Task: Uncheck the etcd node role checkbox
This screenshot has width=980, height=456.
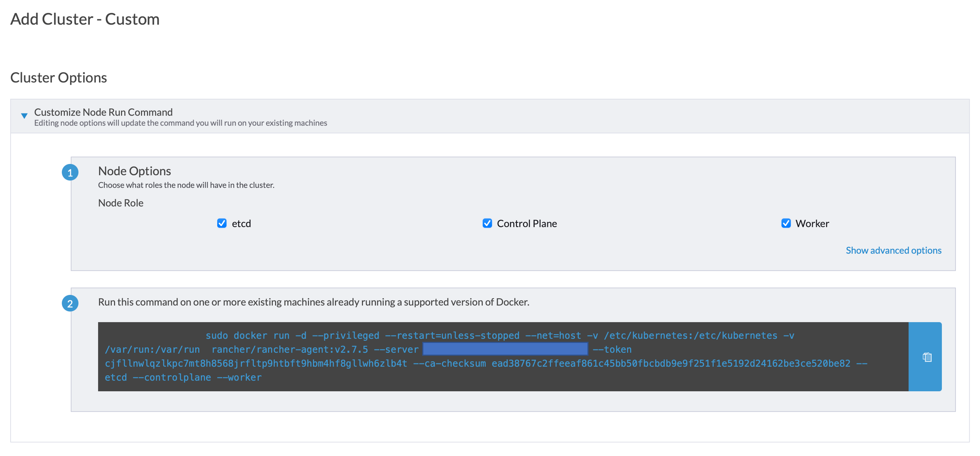Action: [222, 223]
